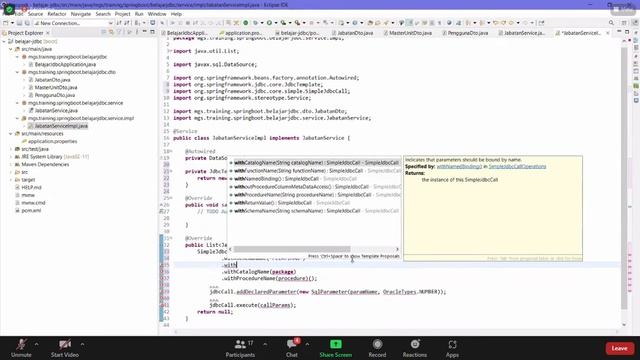This screenshot has width=640, height=360.
Task: Minimize the Project Explorer view
Action: click(144, 32)
